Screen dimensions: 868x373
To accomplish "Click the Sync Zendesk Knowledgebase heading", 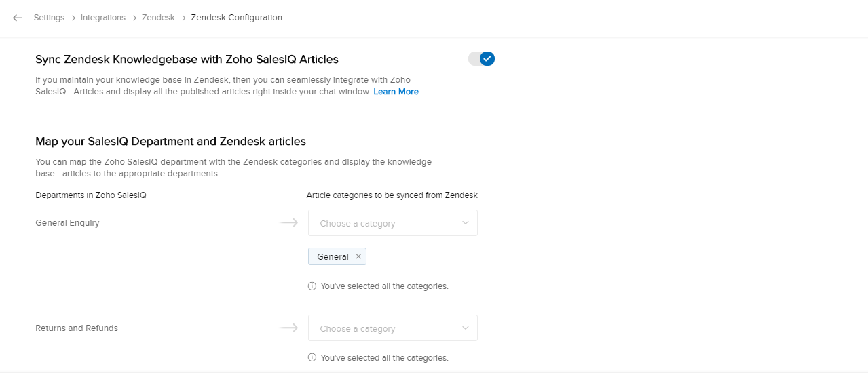I will click(x=187, y=59).
